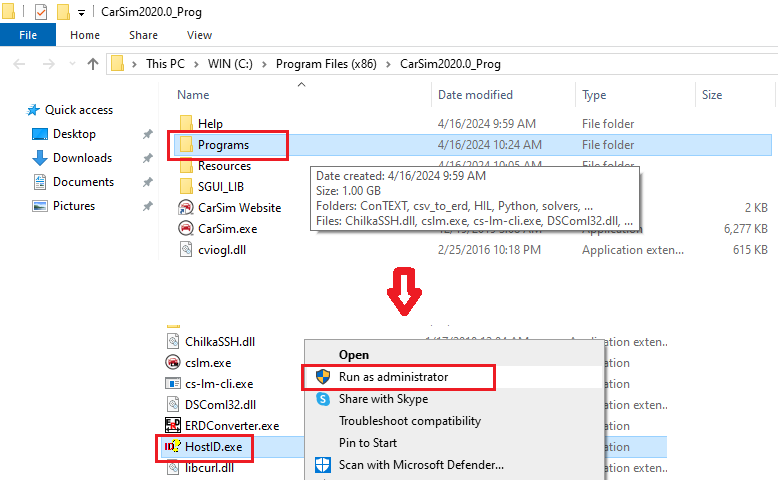
Task: Choose Run as administrator
Action: (x=393, y=377)
